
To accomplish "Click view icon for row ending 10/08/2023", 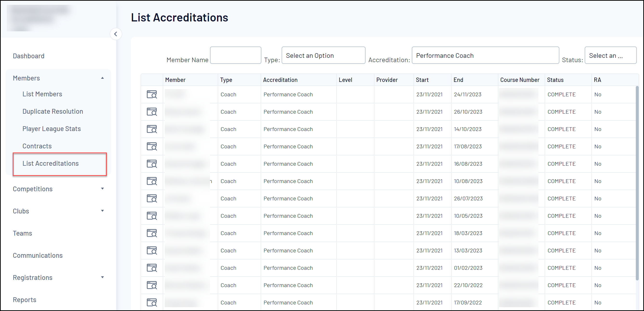I will [151, 181].
